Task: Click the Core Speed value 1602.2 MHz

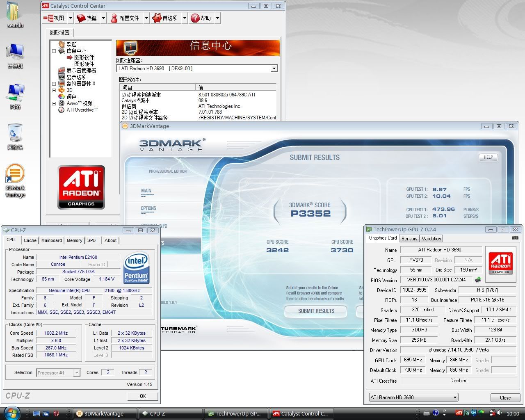Action: tap(56, 333)
